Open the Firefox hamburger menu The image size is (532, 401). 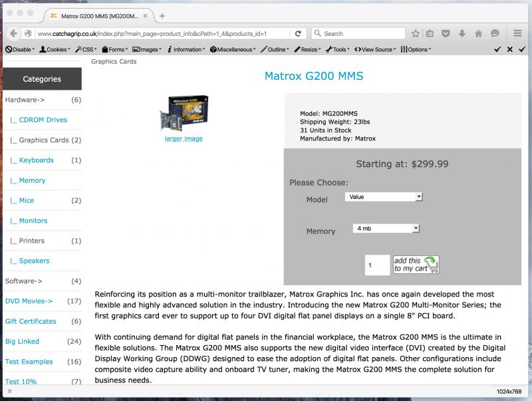point(517,33)
